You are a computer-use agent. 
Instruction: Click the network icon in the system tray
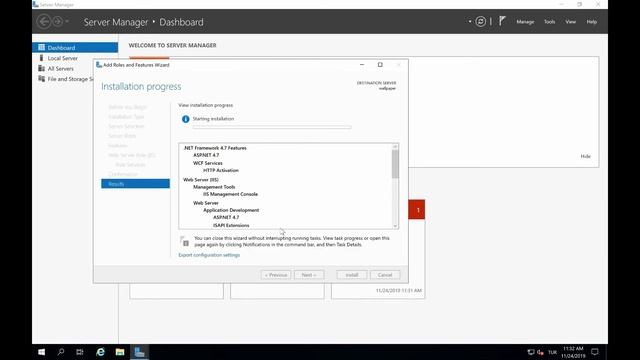click(x=531, y=352)
